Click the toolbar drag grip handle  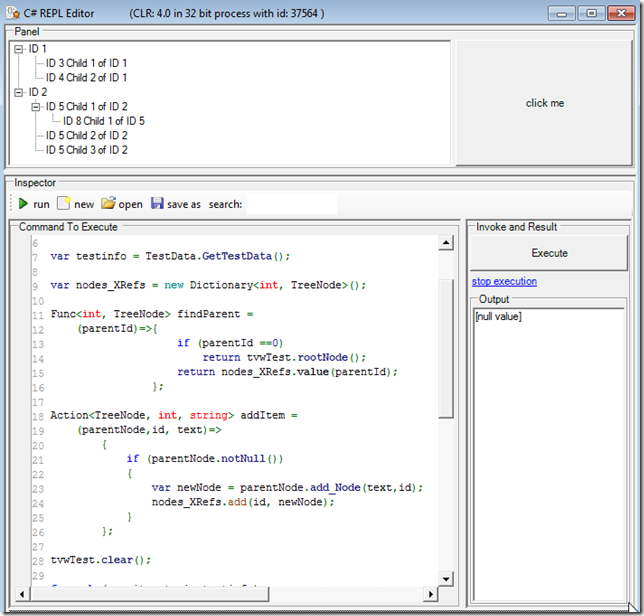(x=12, y=203)
